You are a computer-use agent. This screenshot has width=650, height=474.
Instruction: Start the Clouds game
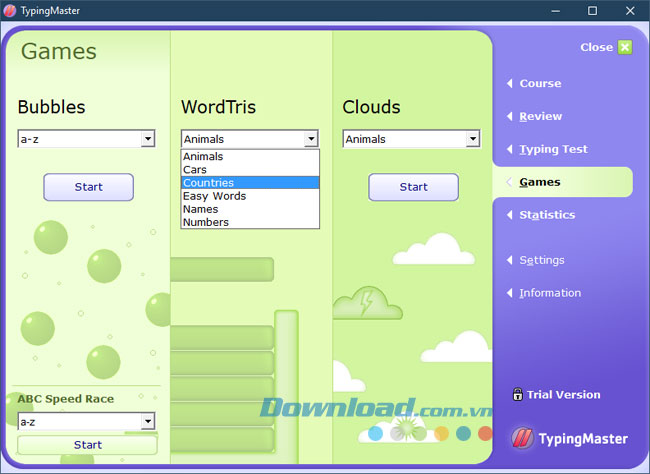click(413, 187)
